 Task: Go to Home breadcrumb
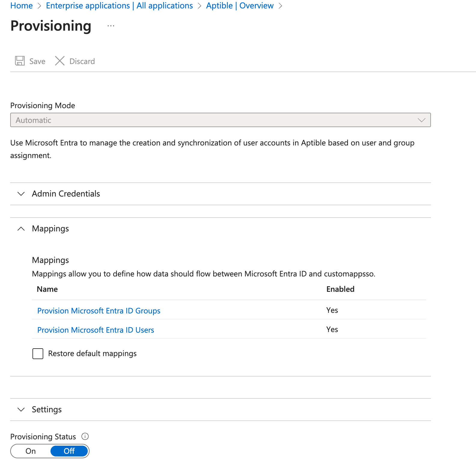(x=21, y=6)
